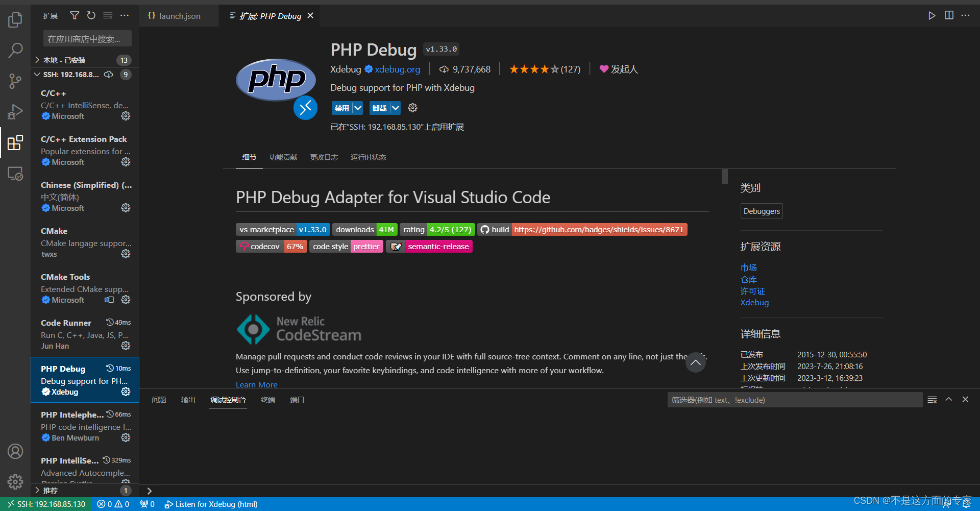This screenshot has width=980, height=511.
Task: Open the Run and Debug view
Action: point(15,111)
